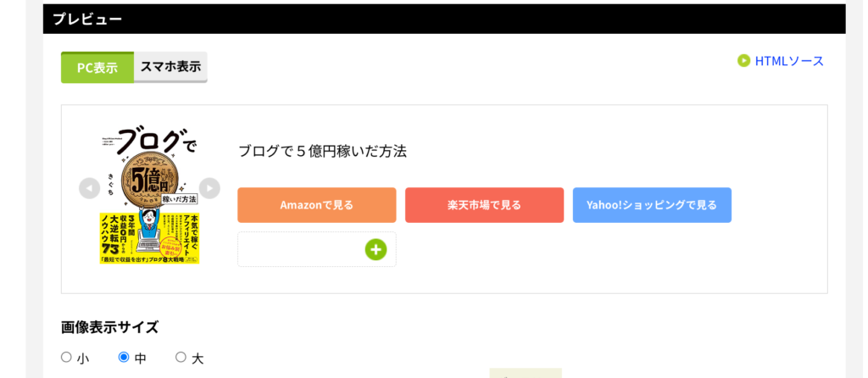Switch to the PC表示 tab

(x=97, y=68)
